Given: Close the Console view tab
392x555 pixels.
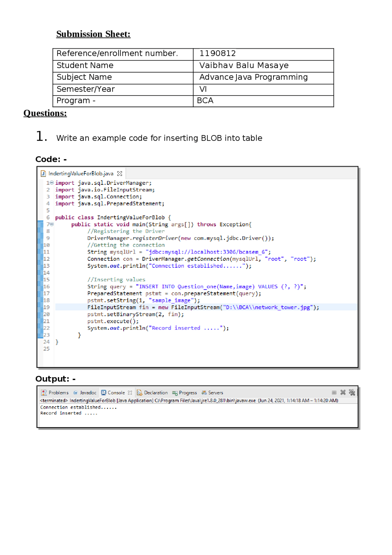Looking at the screenshot, I should tap(130, 393).
